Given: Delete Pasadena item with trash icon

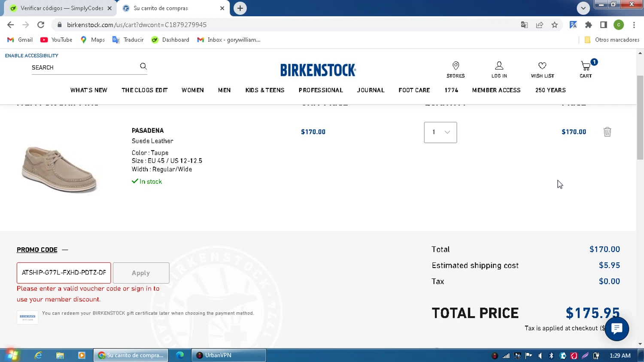Looking at the screenshot, I should point(607,132).
